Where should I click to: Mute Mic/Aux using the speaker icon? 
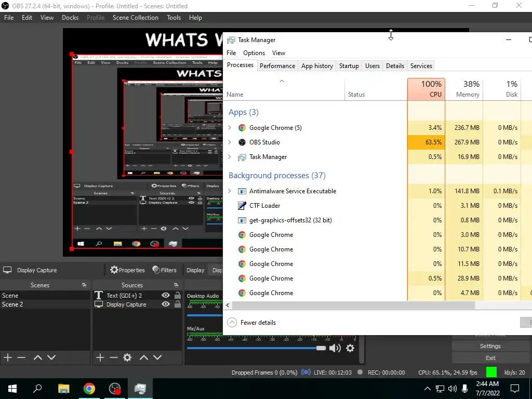click(x=335, y=348)
